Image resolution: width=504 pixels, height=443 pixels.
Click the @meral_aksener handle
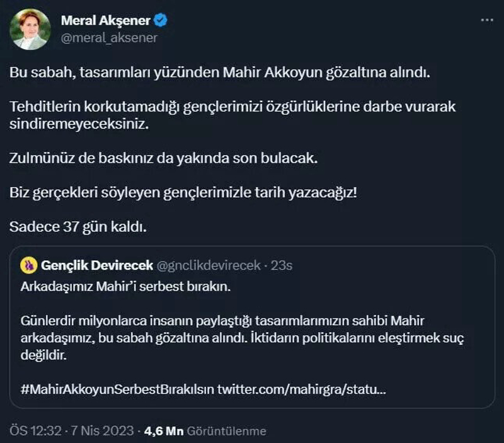pos(109,37)
